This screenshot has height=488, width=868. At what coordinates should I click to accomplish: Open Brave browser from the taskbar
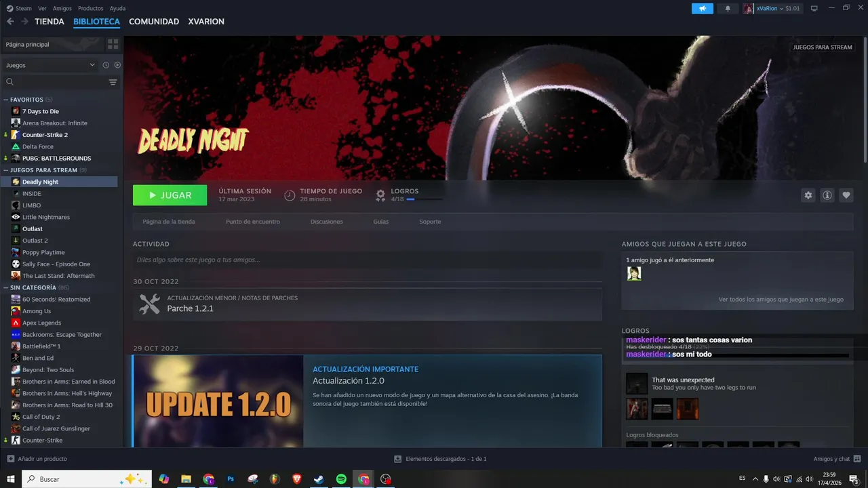pos(297,479)
